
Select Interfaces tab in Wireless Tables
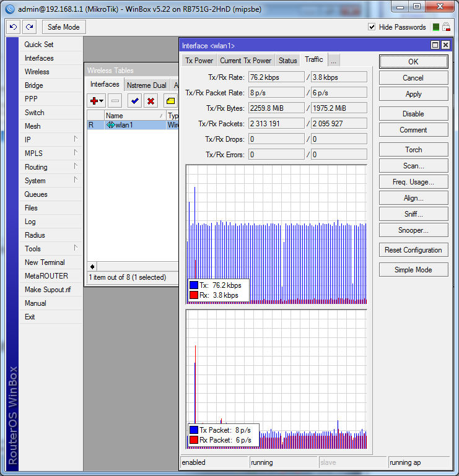point(105,84)
